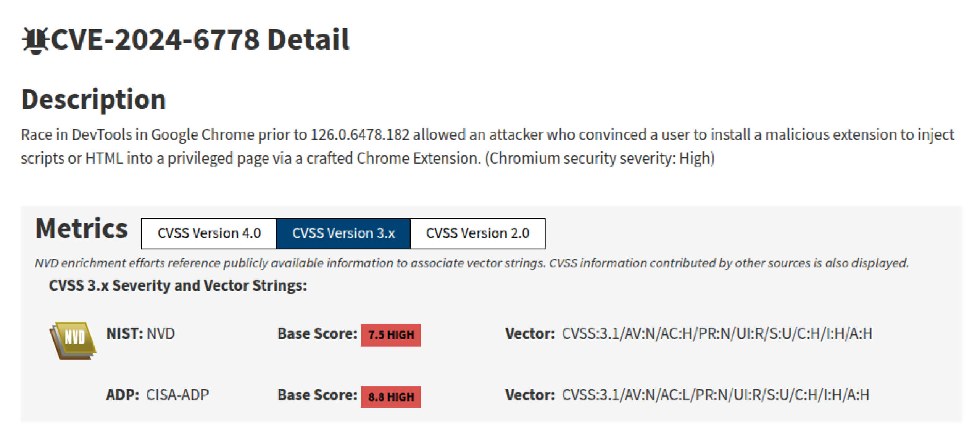The width and height of the screenshot is (980, 445).
Task: Select the high severity indicator for CISA-ADP
Action: (390, 397)
